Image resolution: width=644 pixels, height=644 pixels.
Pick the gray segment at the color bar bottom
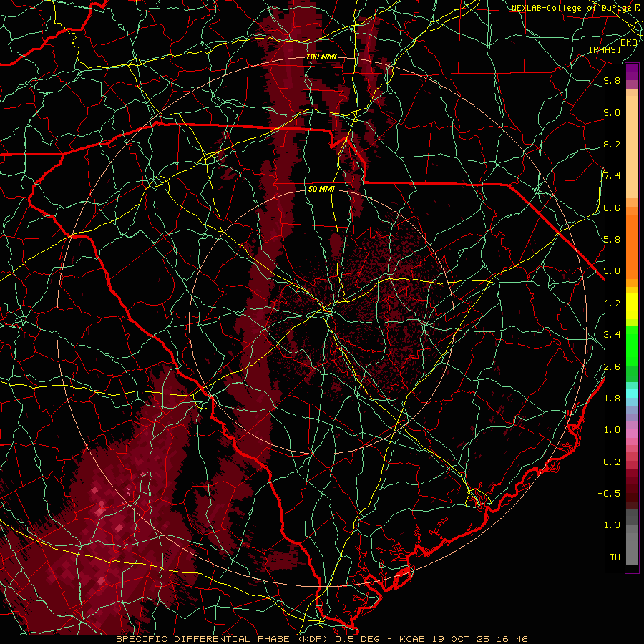pyautogui.click(x=632, y=548)
